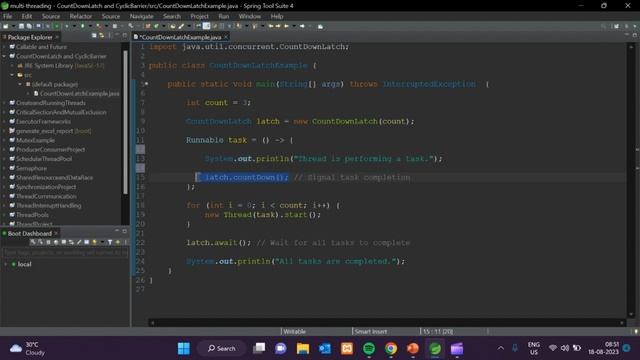Click the Writable status bar entry
The image size is (640, 360).
tap(294, 331)
